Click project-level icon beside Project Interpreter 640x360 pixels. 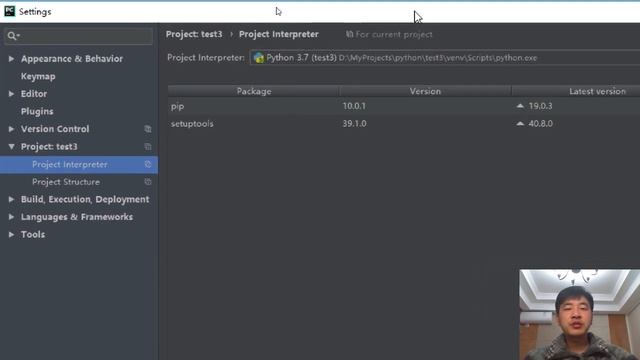coord(148,164)
